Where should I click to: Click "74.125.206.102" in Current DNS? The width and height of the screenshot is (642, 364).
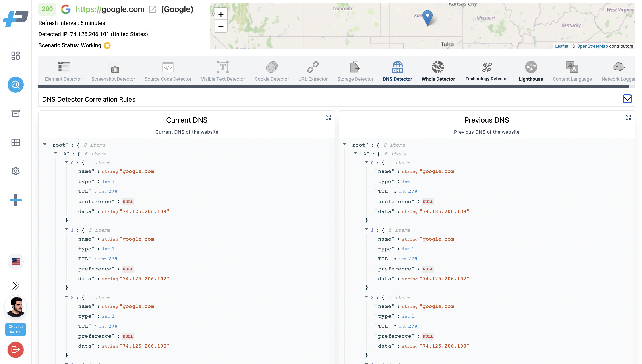[x=144, y=279]
